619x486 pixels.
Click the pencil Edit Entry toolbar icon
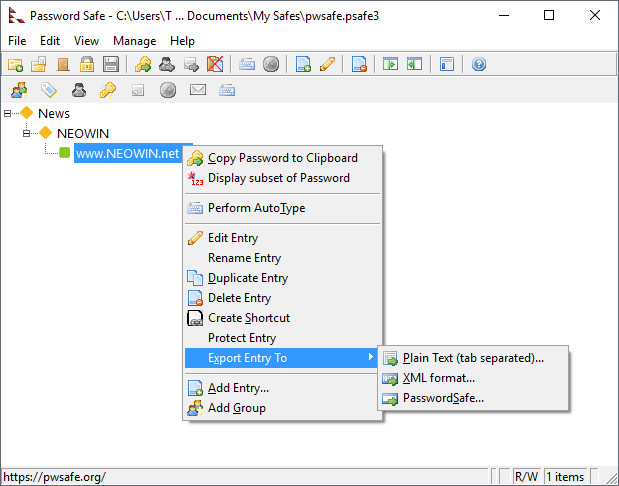327,65
